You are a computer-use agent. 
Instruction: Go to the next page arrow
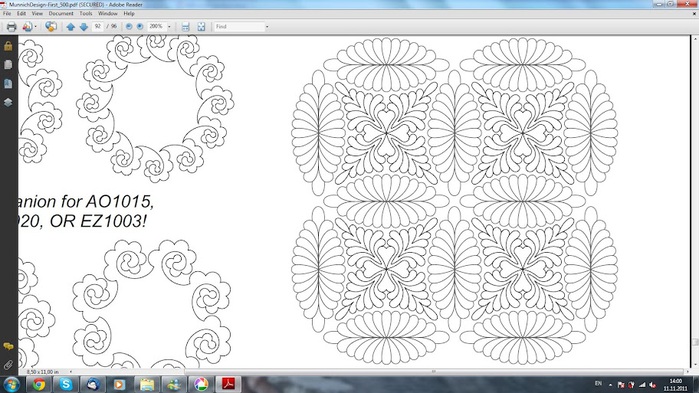83,27
